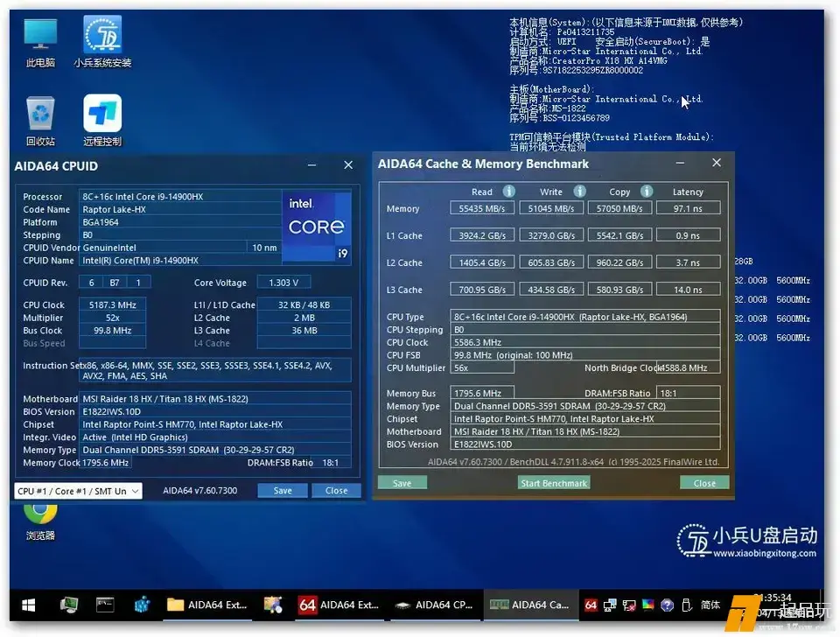Click the Memory Copy value 57050 MB/s

point(619,208)
